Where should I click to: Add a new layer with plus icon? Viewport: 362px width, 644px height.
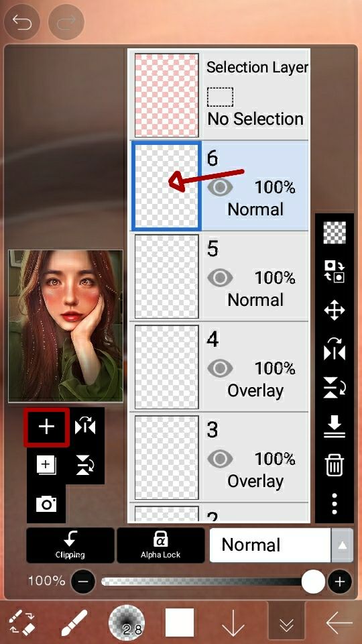46,427
